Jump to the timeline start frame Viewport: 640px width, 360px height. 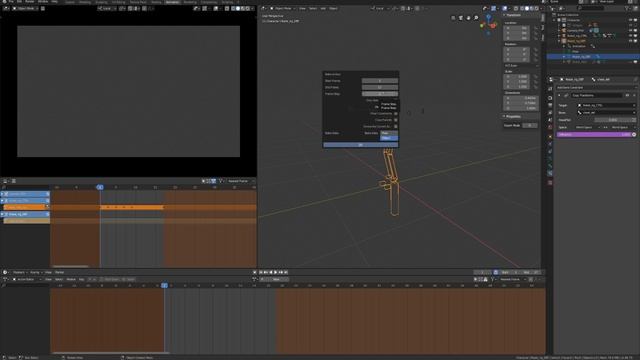pos(261,272)
